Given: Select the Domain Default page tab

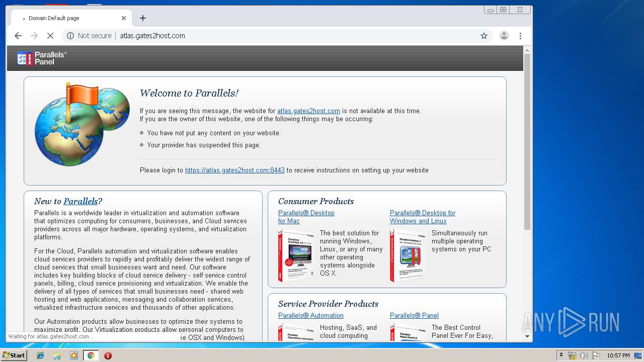Looking at the screenshot, I should [71, 18].
